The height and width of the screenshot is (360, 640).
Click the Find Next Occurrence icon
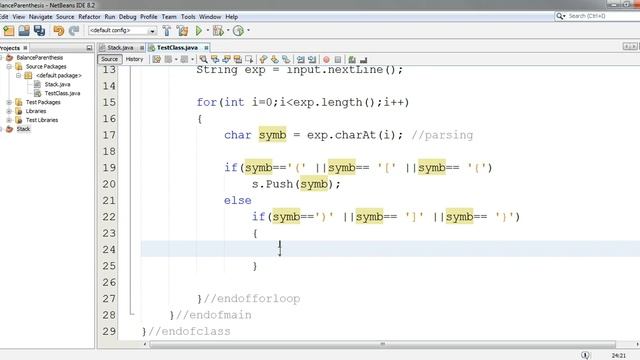[x=226, y=60]
